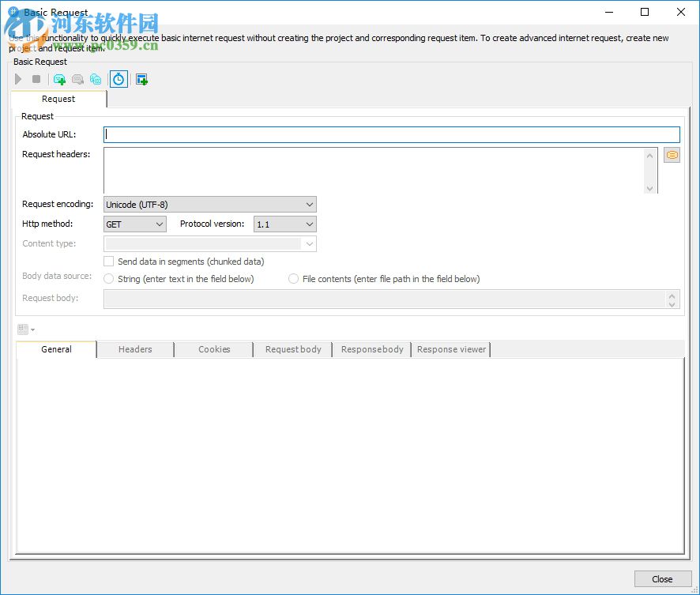Toggle the stopwatch timer icon
This screenshot has width=700, height=595.
(119, 78)
